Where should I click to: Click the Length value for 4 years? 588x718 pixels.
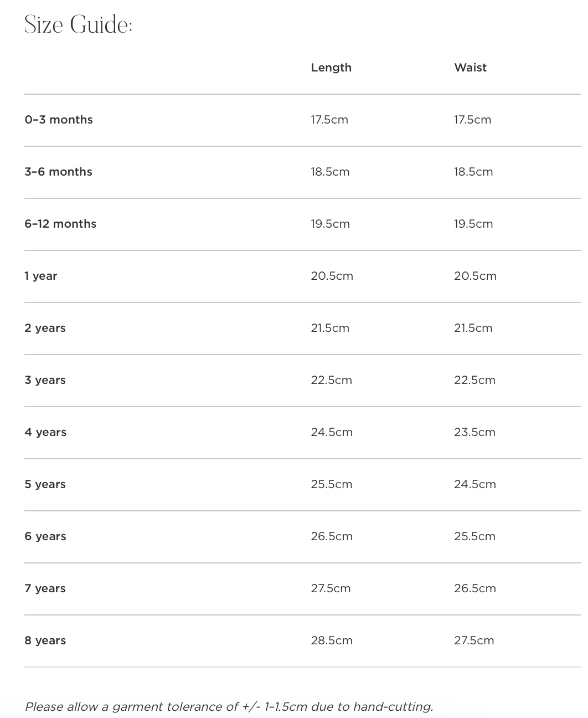(x=331, y=432)
